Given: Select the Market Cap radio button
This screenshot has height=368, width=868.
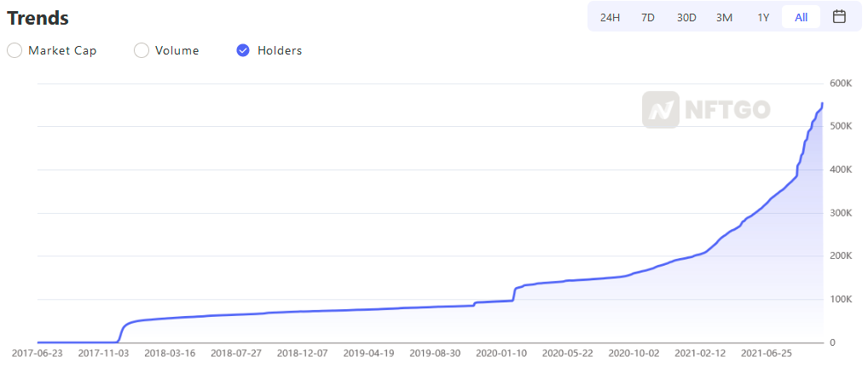Looking at the screenshot, I should coord(14,50).
